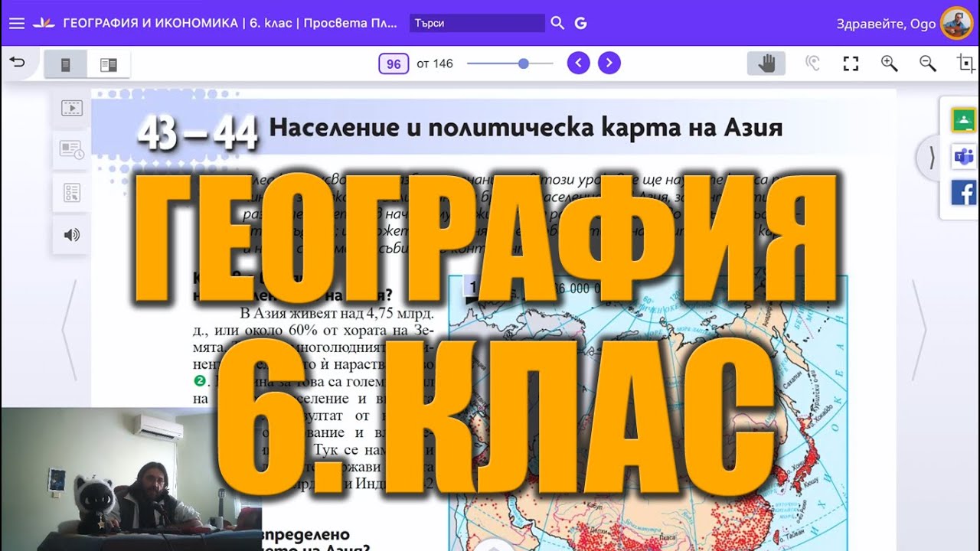Open presentation resources sidebar icon

pyautogui.click(x=72, y=149)
